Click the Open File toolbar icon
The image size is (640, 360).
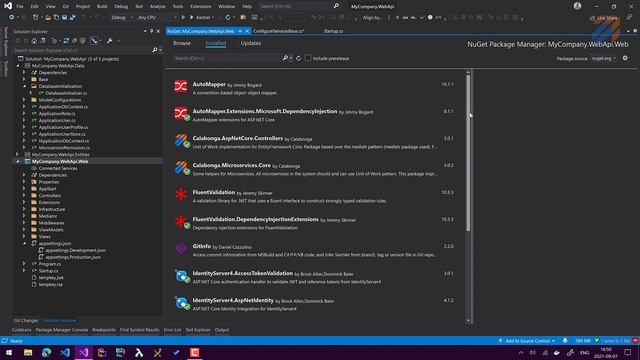[48, 17]
